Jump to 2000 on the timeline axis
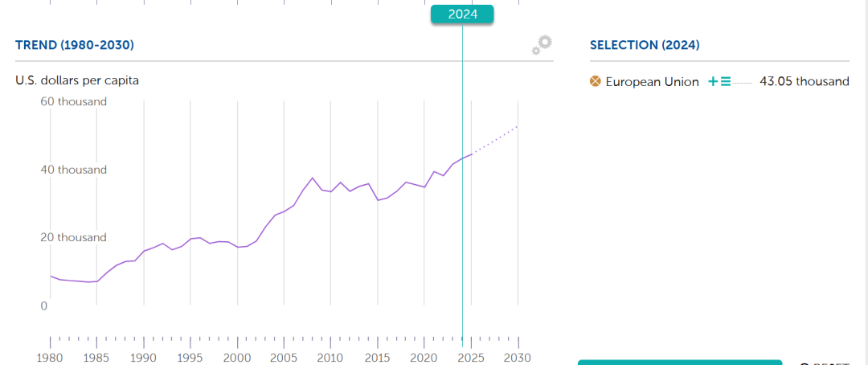This screenshot has width=868, height=365. (237, 357)
